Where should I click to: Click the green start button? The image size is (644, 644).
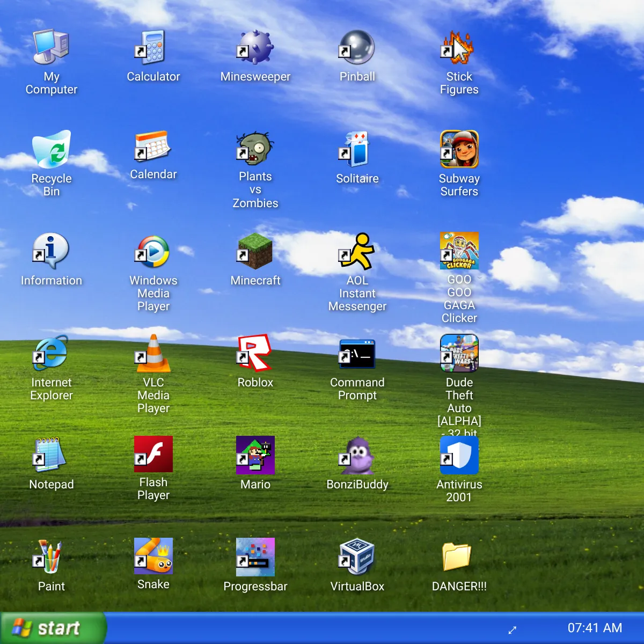coord(53,628)
